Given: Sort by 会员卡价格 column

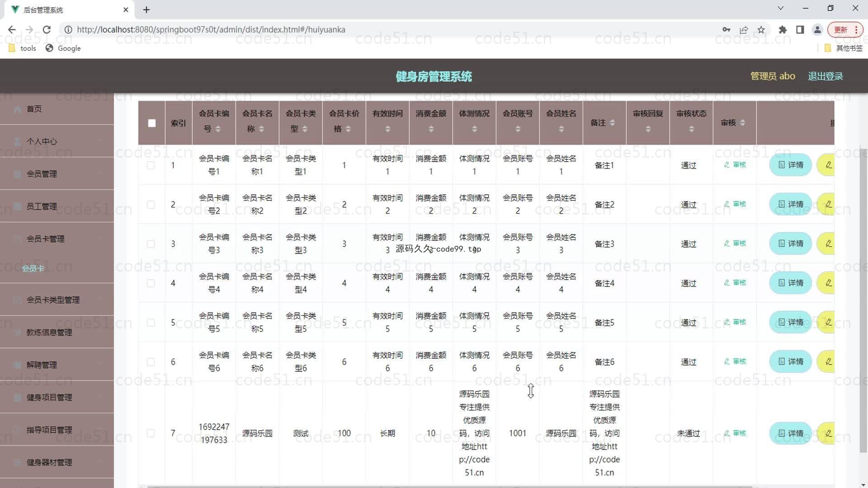Looking at the screenshot, I should [348, 129].
